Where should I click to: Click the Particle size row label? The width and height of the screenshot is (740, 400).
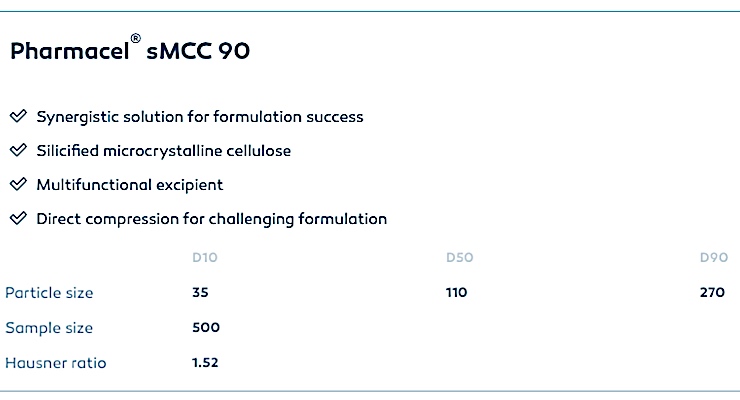pos(49,293)
